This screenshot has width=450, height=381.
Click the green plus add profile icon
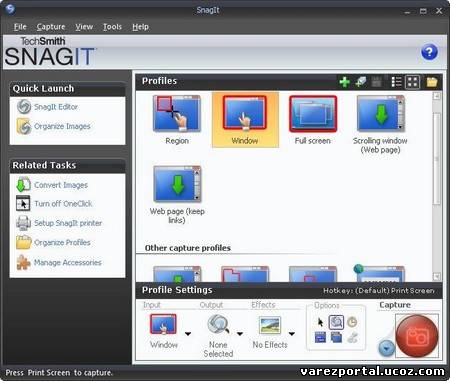(344, 82)
